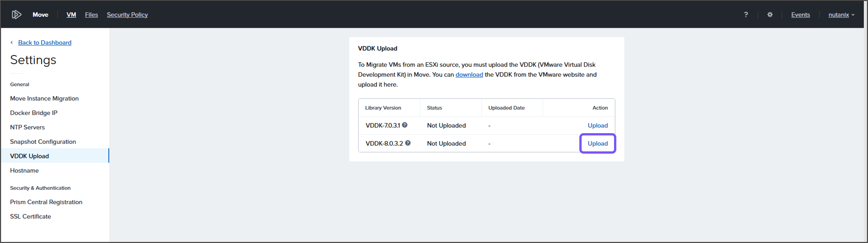Open the help question mark icon
This screenshot has height=243, width=868.
[746, 14]
